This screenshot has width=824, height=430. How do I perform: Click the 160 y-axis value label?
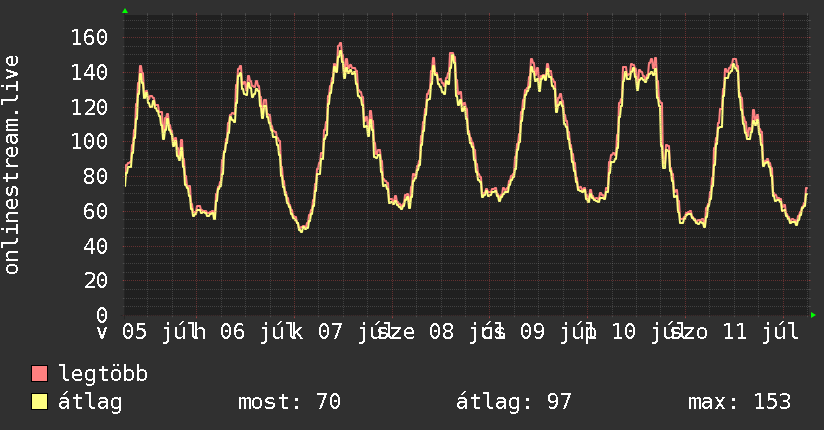point(89,37)
